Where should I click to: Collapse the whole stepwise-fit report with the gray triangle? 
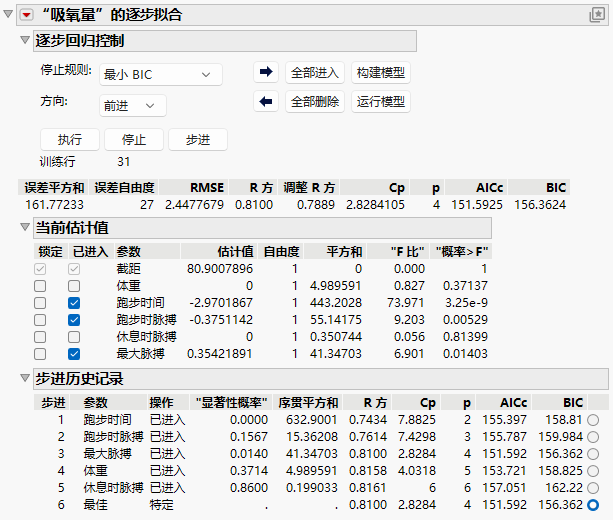tap(8, 14)
